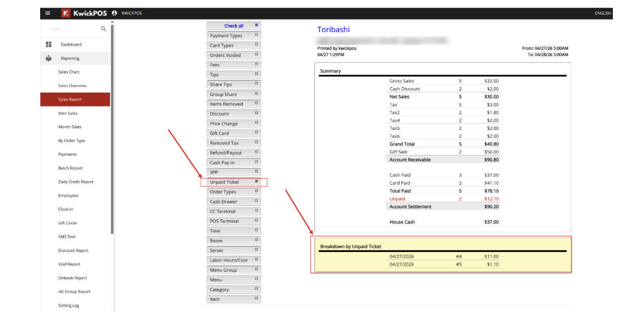The height and width of the screenshot is (335, 644).
Task: Open the By Order Type report
Action: pos(75,140)
